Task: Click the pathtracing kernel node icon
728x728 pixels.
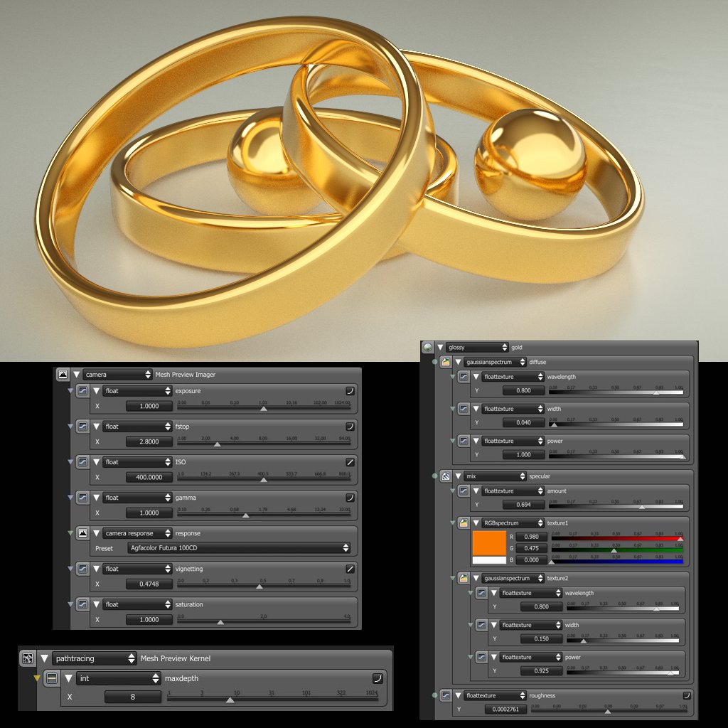Action: pos(28,658)
